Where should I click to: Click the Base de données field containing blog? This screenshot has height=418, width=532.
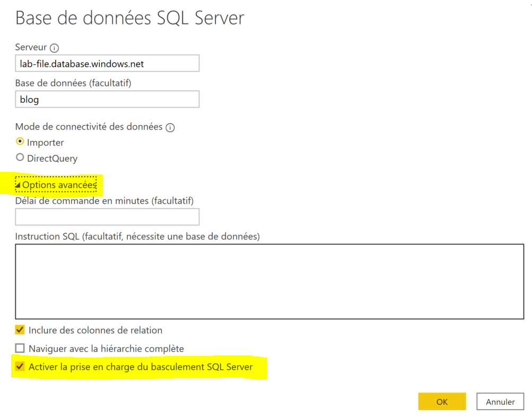pos(107,99)
